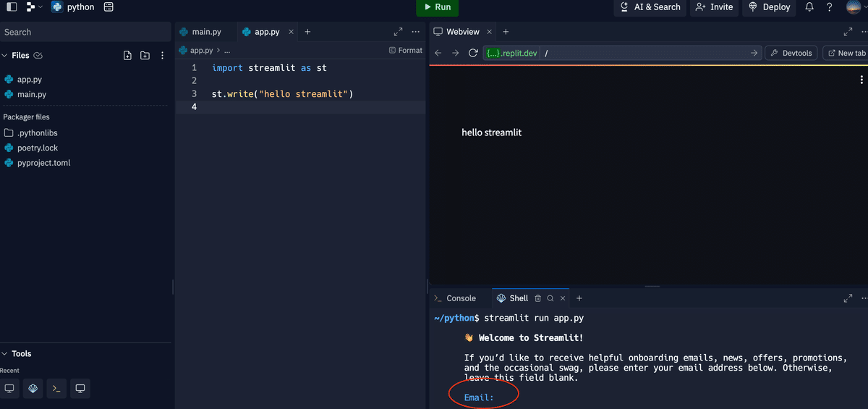Reload the Webview page

click(473, 53)
